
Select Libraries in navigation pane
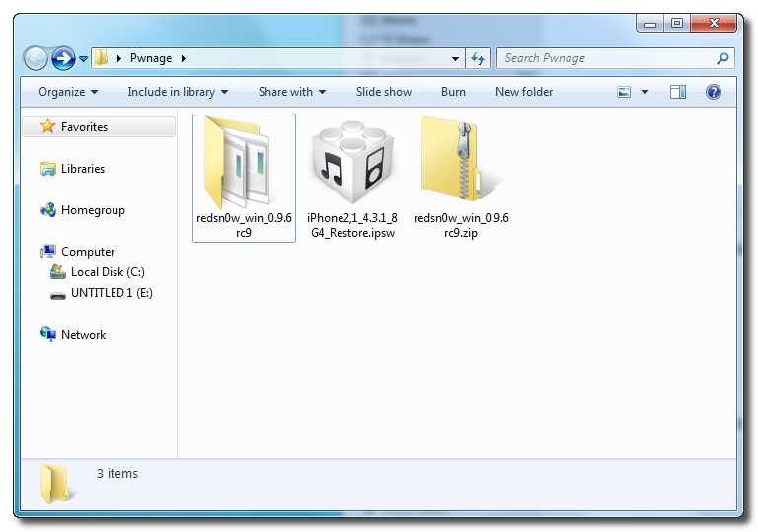pyautogui.click(x=83, y=169)
